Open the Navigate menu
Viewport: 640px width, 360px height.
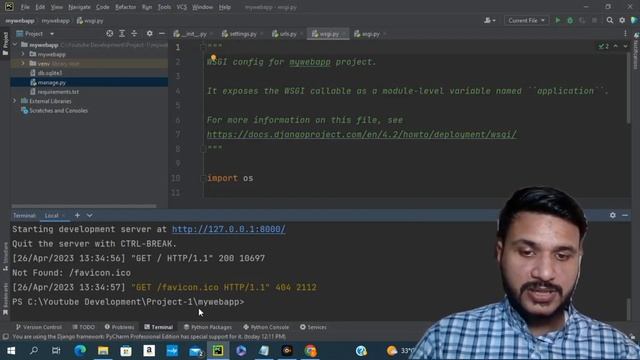pos(79,7)
